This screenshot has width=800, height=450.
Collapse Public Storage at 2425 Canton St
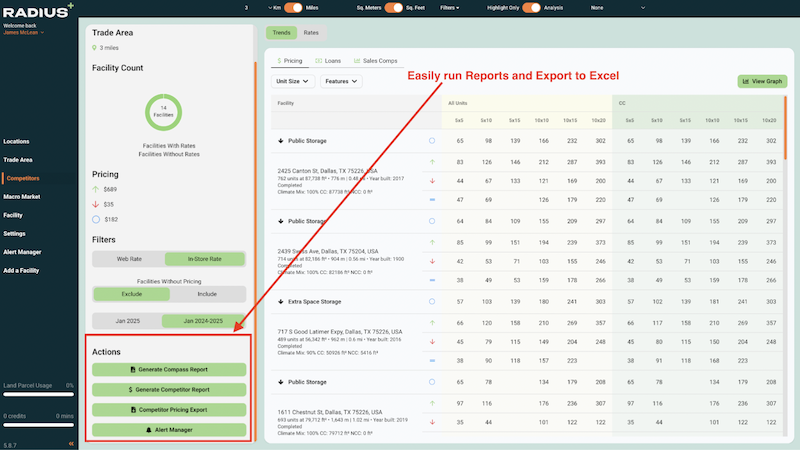(281, 141)
